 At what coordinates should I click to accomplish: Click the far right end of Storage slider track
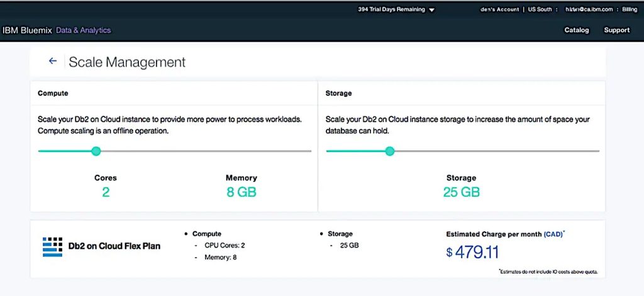coord(597,151)
